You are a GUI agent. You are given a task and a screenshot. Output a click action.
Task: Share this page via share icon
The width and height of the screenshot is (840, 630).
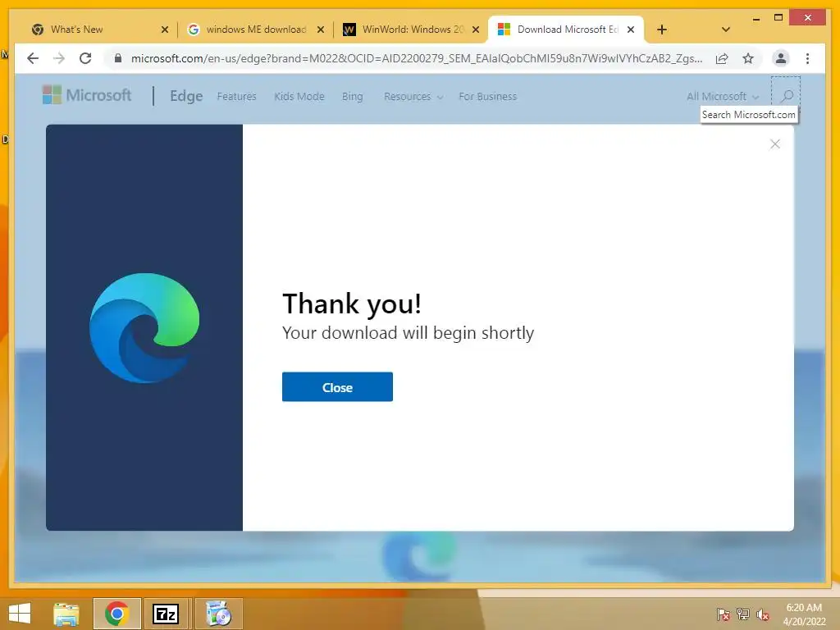click(x=722, y=58)
